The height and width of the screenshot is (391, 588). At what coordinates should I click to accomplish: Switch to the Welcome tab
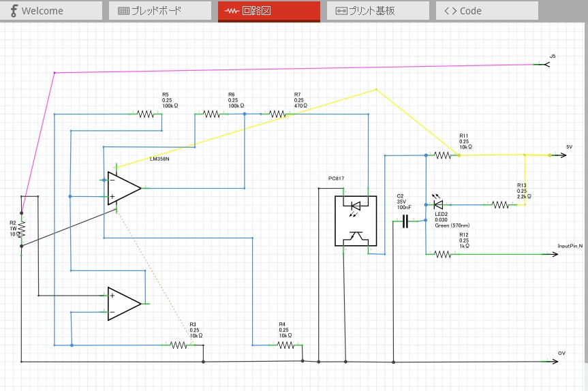(51, 11)
